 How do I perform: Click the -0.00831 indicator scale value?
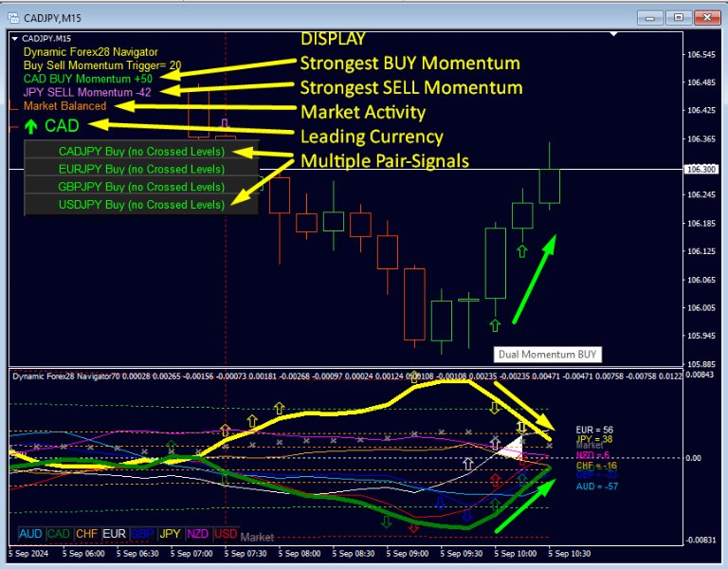(x=701, y=540)
